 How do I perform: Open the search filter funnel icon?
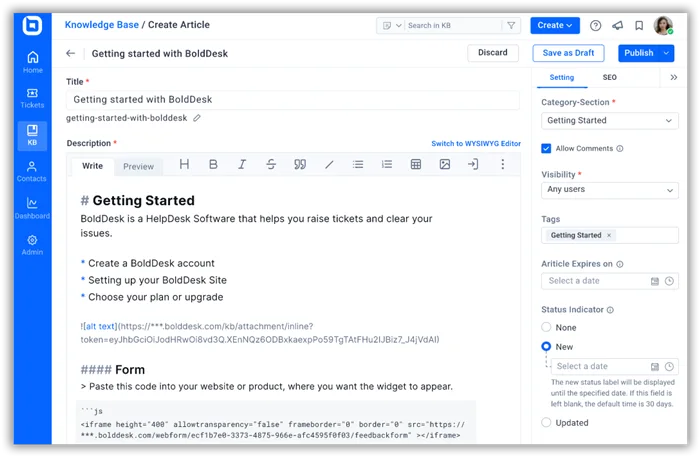pos(511,25)
